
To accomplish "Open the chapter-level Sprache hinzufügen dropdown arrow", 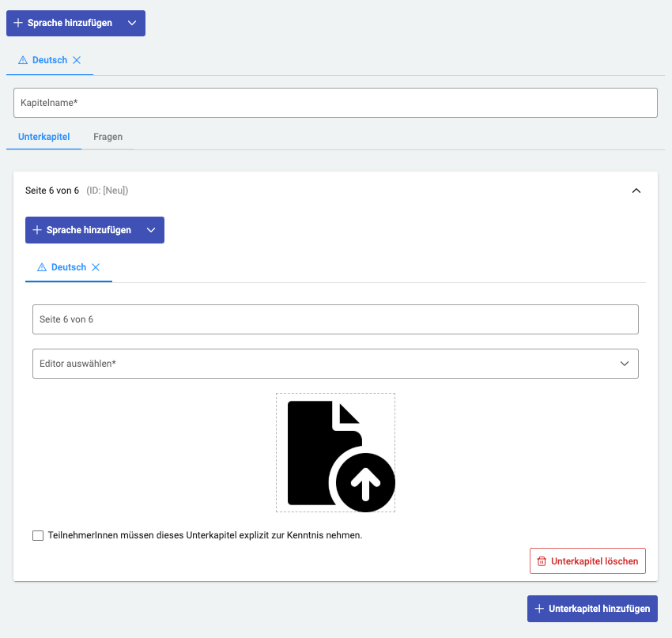I will (132, 23).
